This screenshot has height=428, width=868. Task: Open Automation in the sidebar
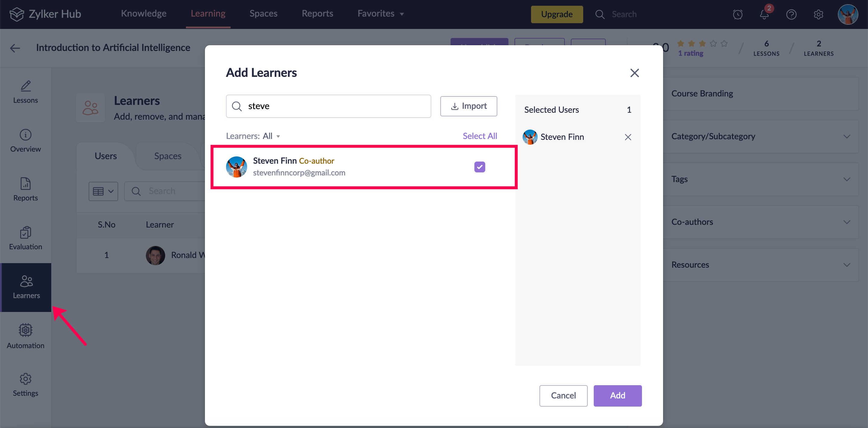(x=26, y=336)
